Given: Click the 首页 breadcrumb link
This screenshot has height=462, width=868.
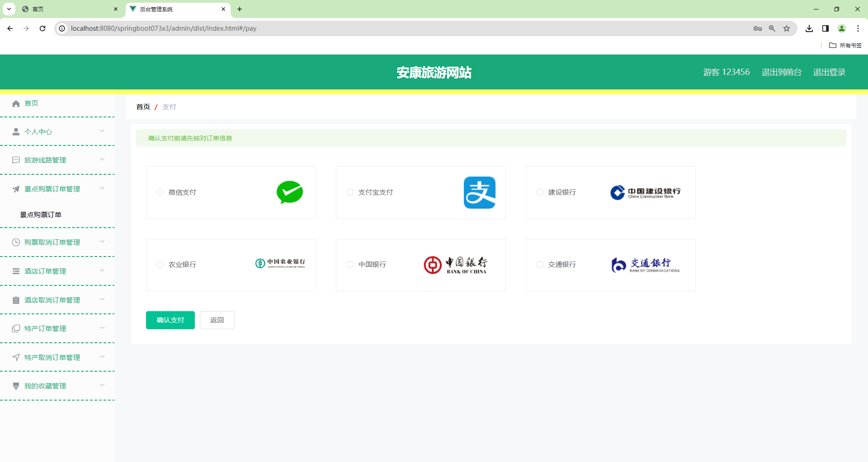Looking at the screenshot, I should 143,107.
